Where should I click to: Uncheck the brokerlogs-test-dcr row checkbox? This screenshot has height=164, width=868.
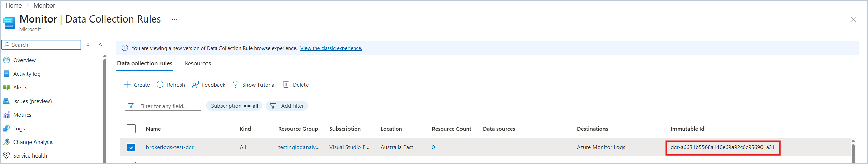pyautogui.click(x=131, y=147)
